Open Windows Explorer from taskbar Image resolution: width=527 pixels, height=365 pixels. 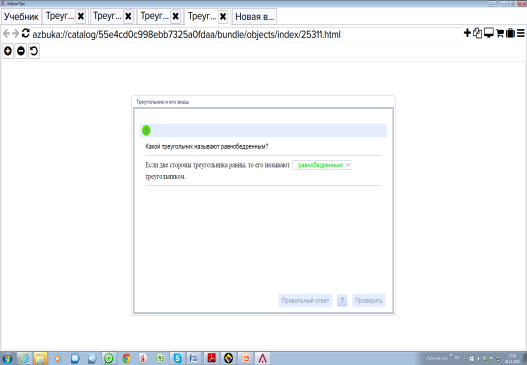(40, 359)
